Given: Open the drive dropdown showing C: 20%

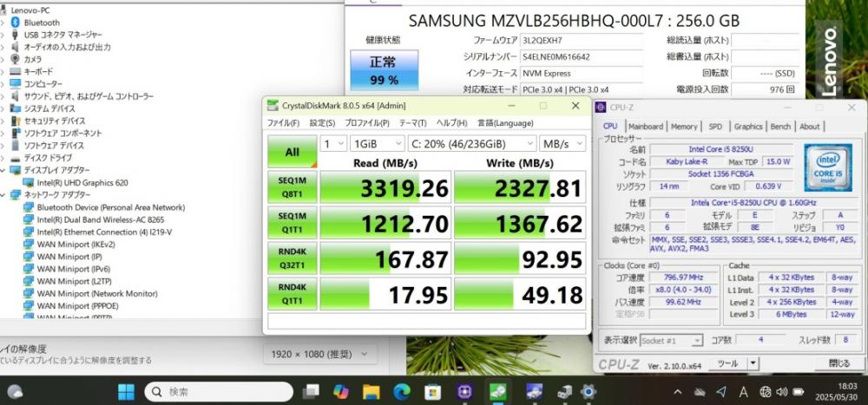Looking at the screenshot, I should tap(471, 144).
